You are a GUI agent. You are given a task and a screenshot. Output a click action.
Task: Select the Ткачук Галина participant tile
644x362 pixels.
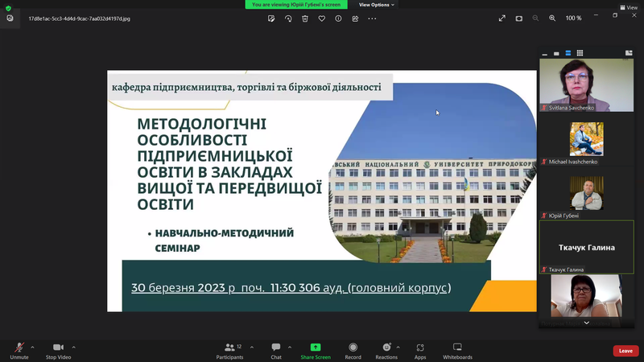click(587, 247)
